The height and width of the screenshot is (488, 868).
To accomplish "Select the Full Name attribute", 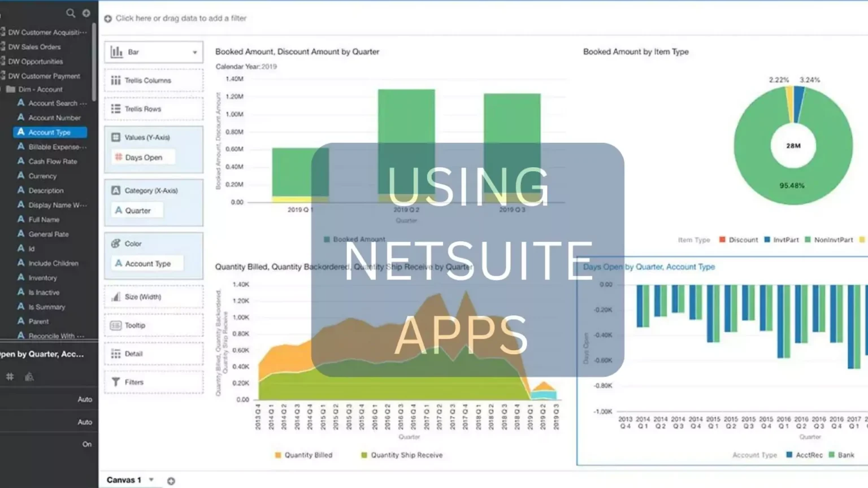I will (44, 220).
